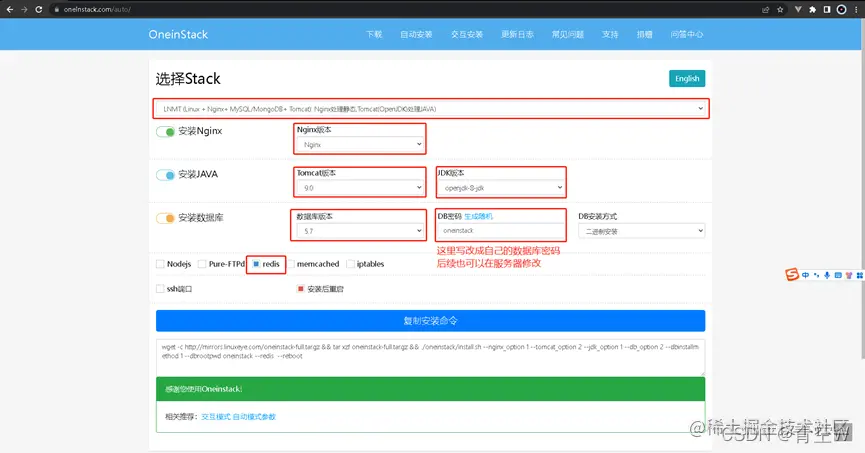Toggle Sogou punctuation mode icon

[x=816, y=275]
